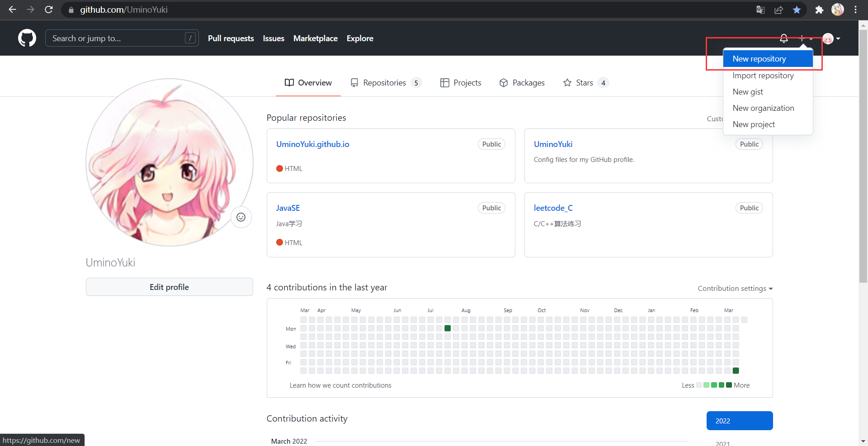Open Marketplace in the header

[x=316, y=38]
